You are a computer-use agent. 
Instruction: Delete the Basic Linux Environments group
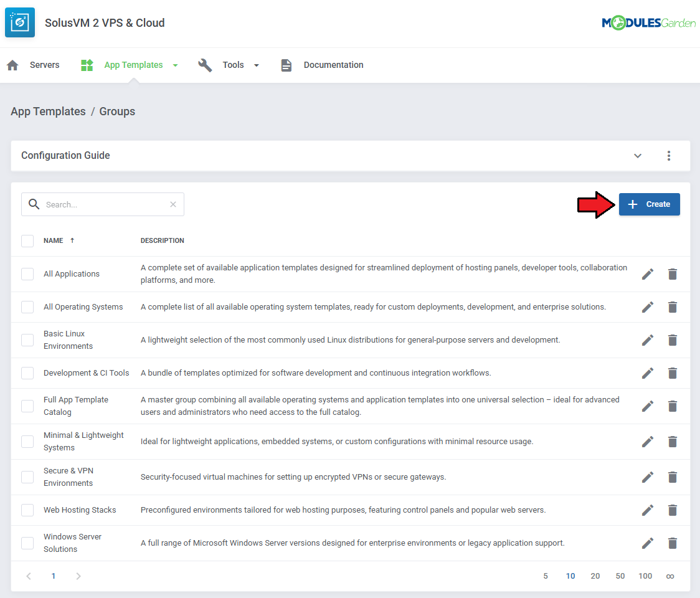673,340
